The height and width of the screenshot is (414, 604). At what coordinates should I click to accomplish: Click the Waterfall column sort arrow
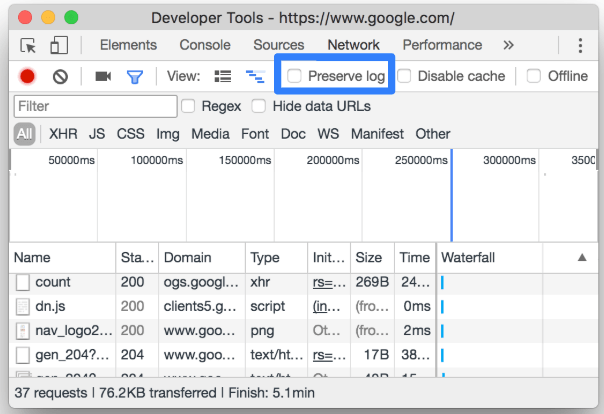(x=582, y=257)
